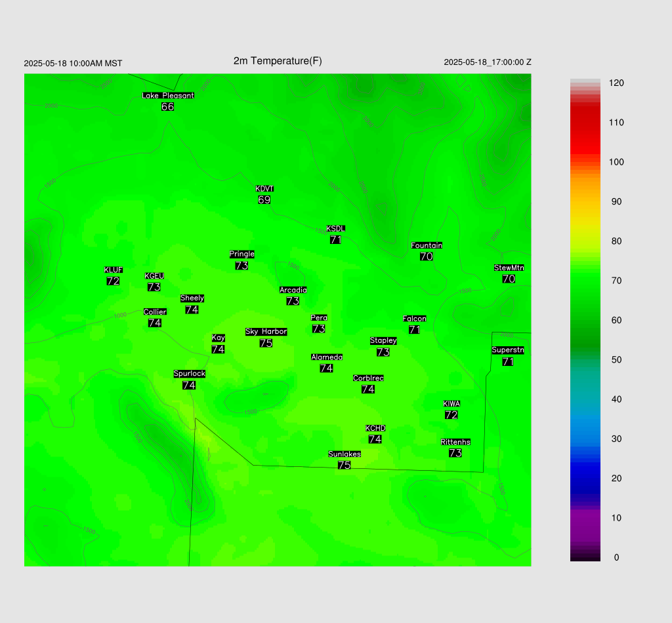Click the KSDL station label
The image size is (672, 623).
point(335,229)
